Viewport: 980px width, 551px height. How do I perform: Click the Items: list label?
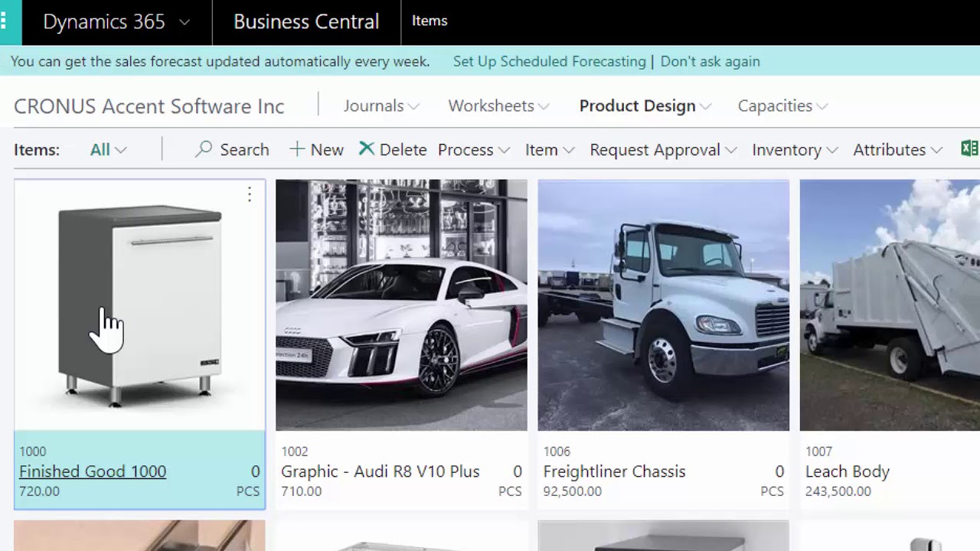point(37,150)
